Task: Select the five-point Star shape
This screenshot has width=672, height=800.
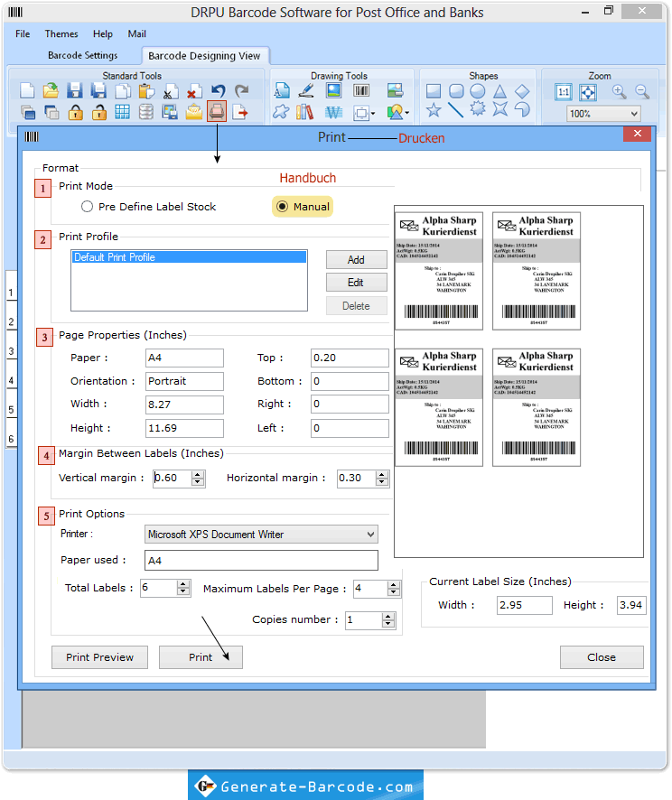Action: click(x=434, y=109)
